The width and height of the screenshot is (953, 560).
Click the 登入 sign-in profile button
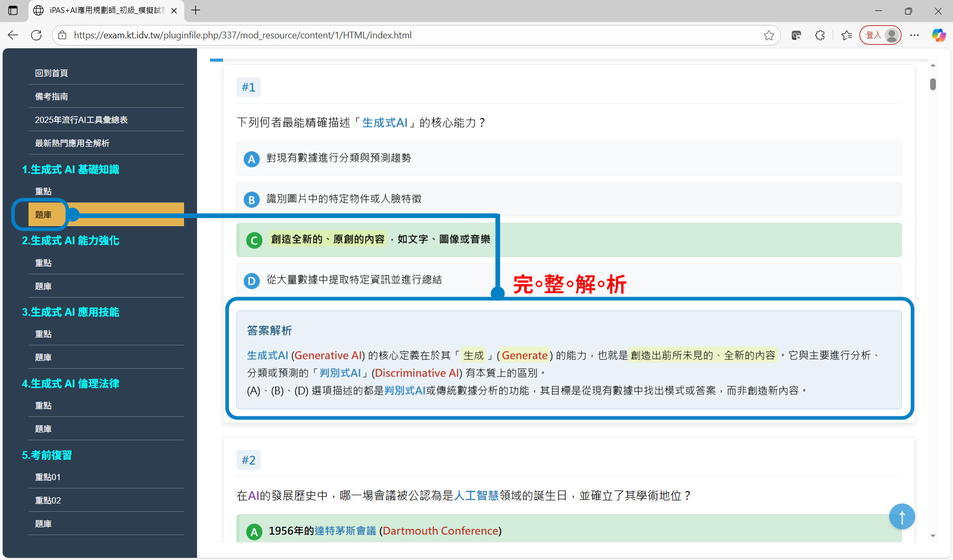[x=880, y=35]
